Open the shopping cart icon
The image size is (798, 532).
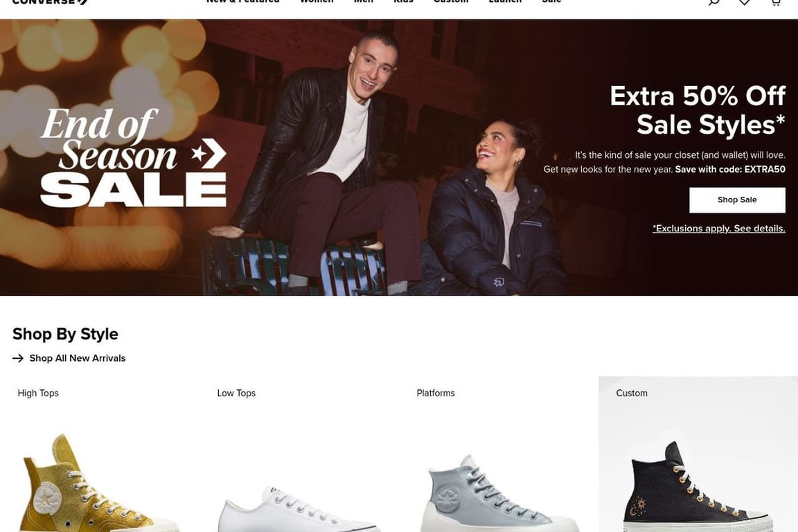pyautogui.click(x=775, y=2)
